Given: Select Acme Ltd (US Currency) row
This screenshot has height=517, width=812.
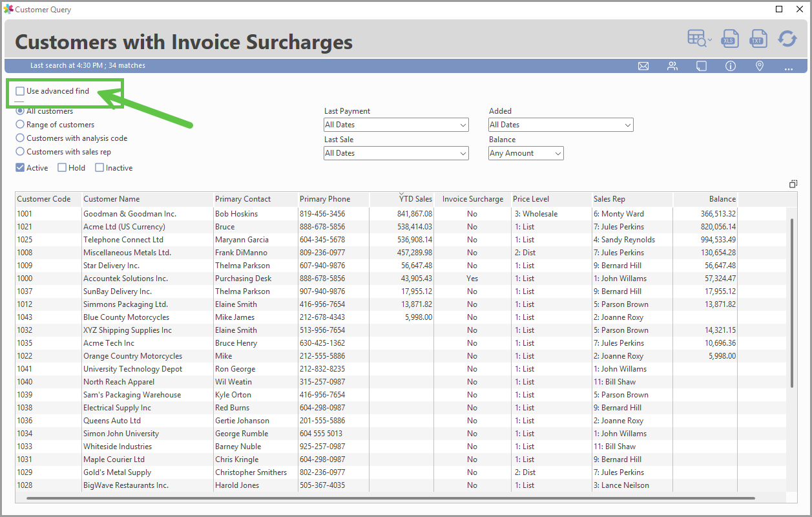Looking at the screenshot, I should pyautogui.click(x=401, y=227).
